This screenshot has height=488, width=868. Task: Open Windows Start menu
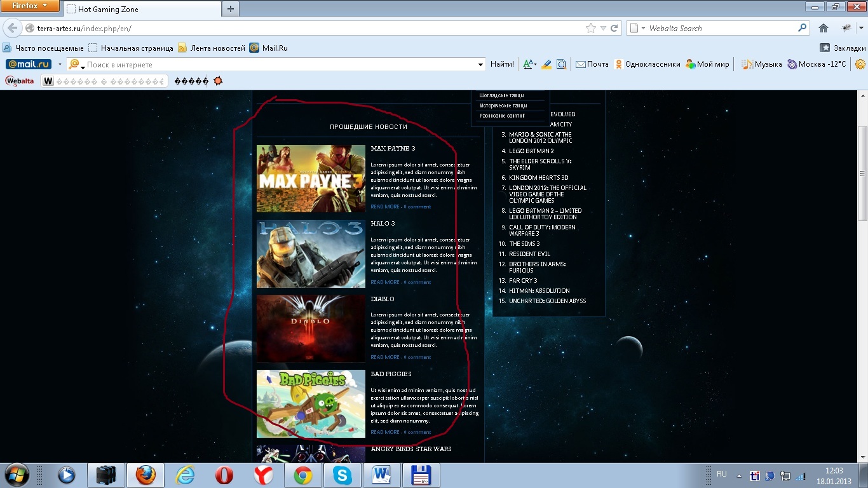click(x=17, y=475)
